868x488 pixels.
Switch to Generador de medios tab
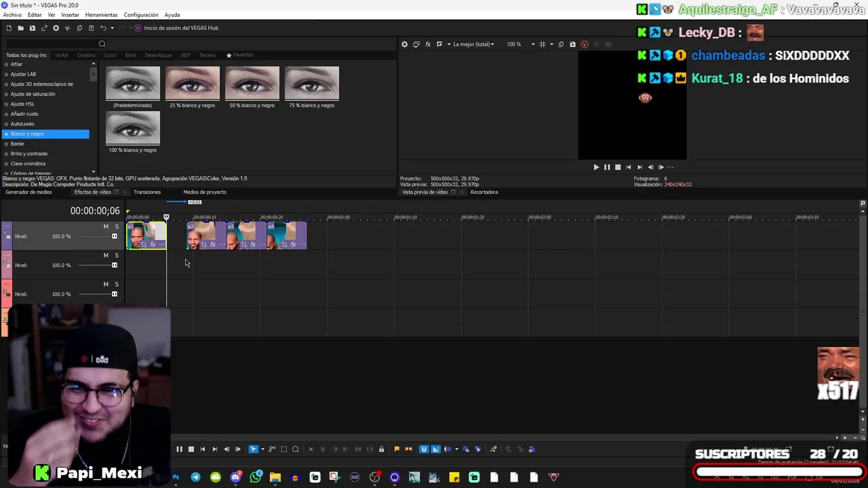click(x=28, y=192)
